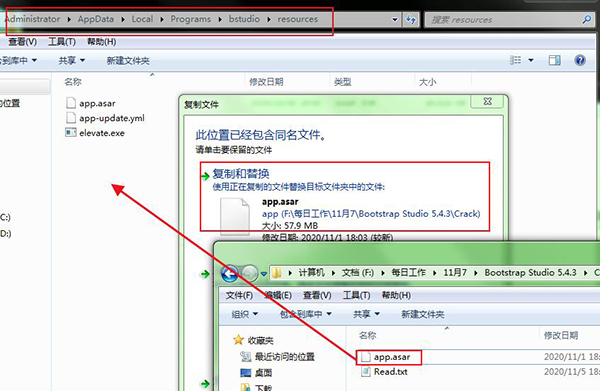Open the 文件(F) menu in Crack window
600x391 pixels.
[x=239, y=295]
